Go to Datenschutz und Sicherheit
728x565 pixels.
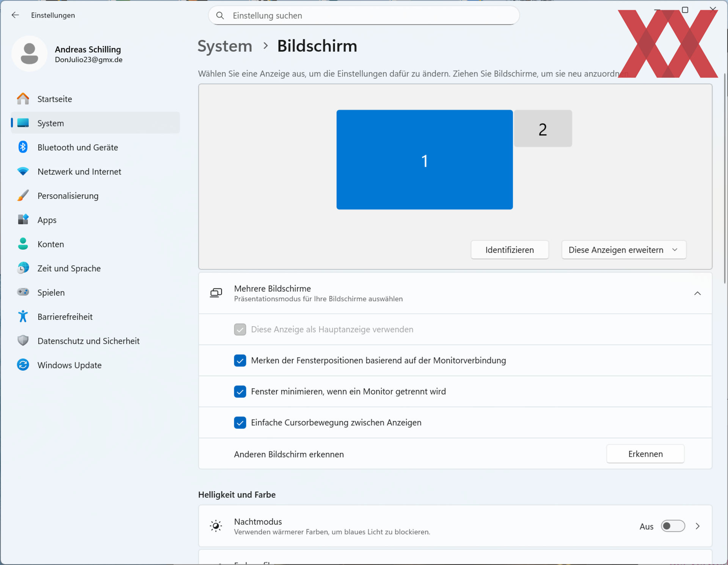pos(88,341)
